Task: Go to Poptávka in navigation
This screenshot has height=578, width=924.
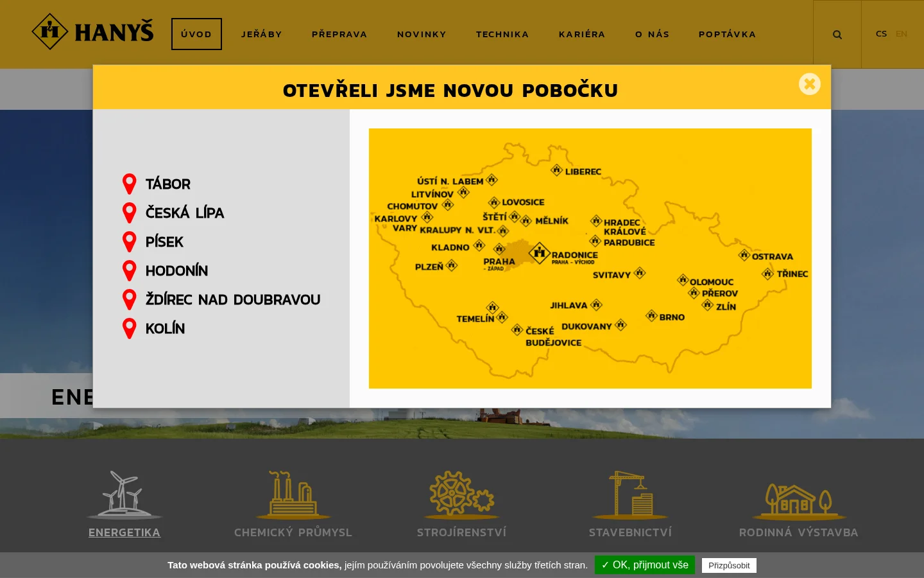Action: [728, 34]
